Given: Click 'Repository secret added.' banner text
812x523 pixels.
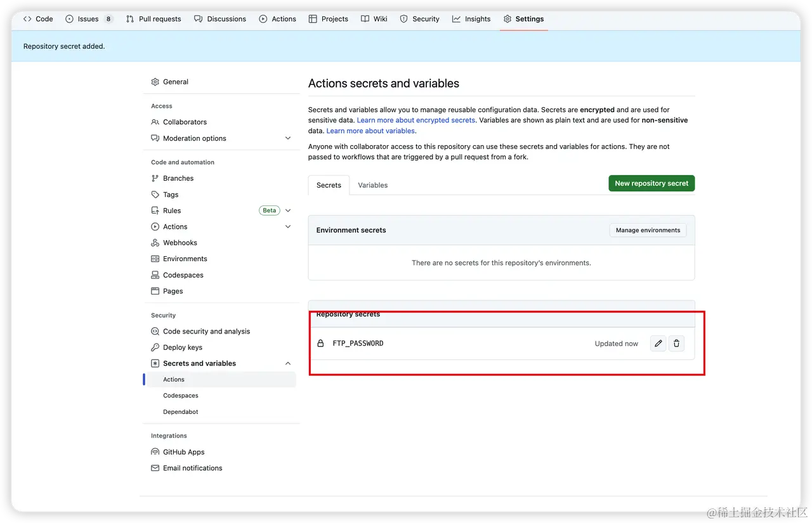Looking at the screenshot, I should (x=64, y=46).
